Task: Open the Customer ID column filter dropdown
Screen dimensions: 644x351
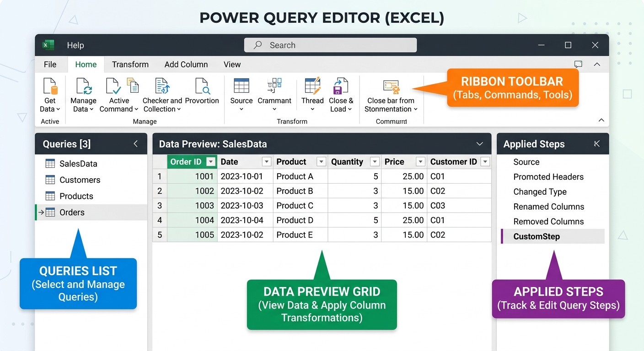Action: [x=485, y=162]
